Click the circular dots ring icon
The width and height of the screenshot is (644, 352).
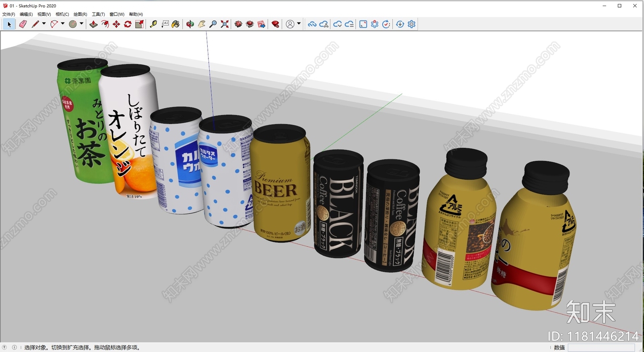tap(375, 24)
